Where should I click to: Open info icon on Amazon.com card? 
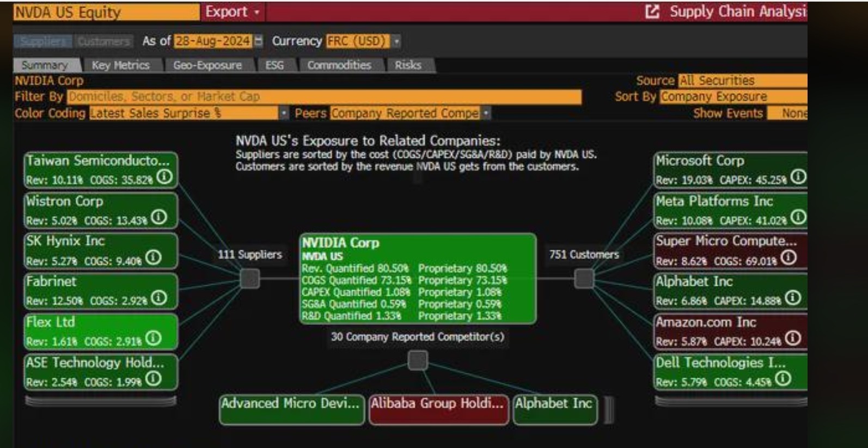click(x=793, y=339)
